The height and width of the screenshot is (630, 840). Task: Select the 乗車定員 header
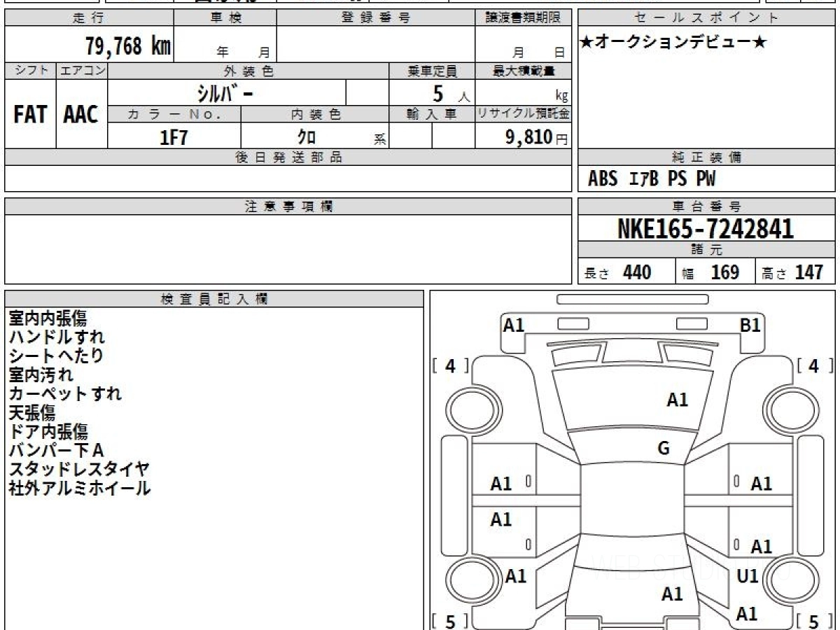[x=432, y=71]
